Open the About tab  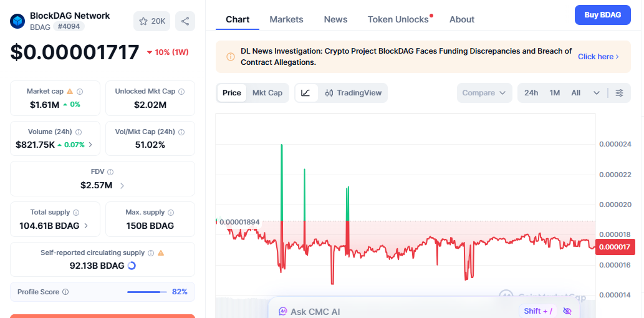pos(461,19)
